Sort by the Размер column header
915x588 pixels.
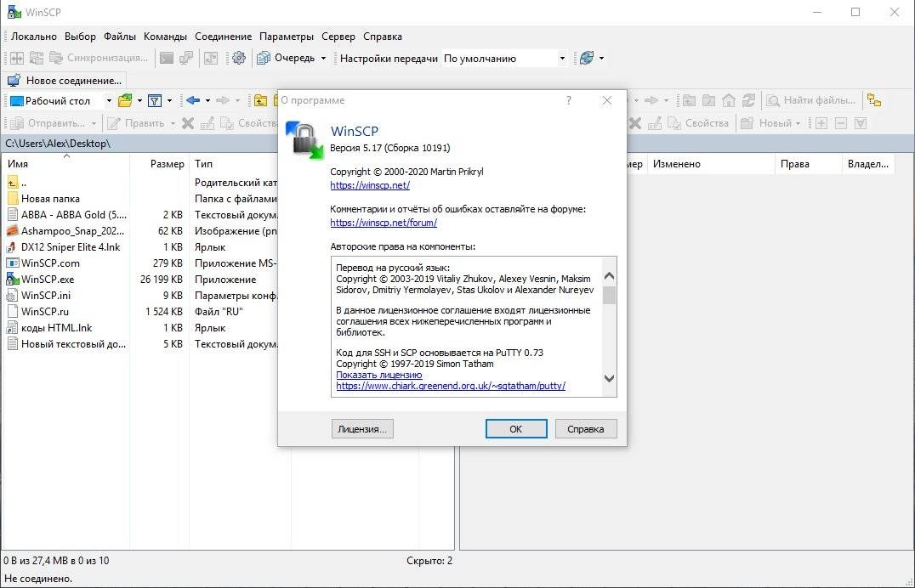pos(159,164)
